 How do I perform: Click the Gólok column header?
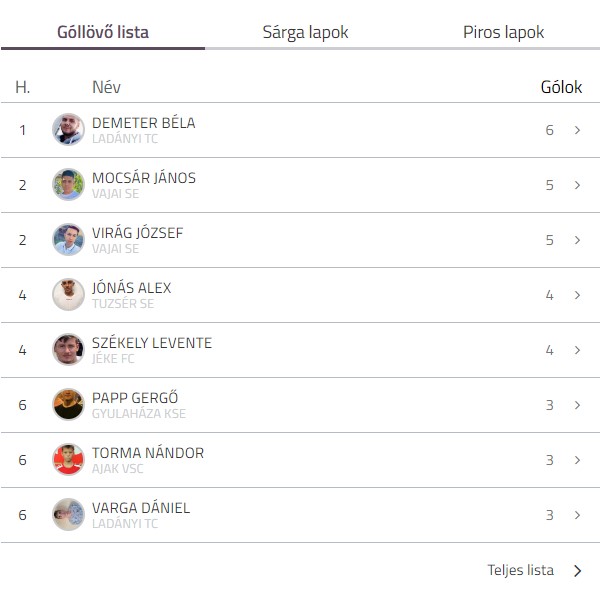point(561,87)
